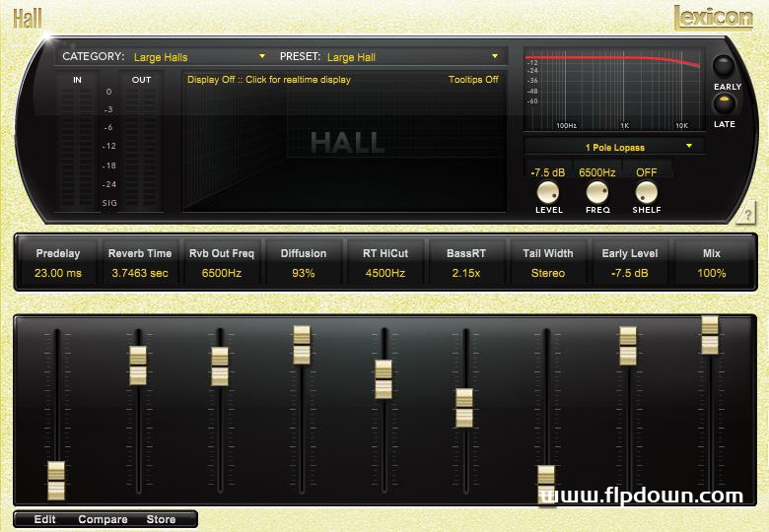Image resolution: width=769 pixels, height=532 pixels.
Task: Click the Hall plugin title
Action: (x=28, y=19)
